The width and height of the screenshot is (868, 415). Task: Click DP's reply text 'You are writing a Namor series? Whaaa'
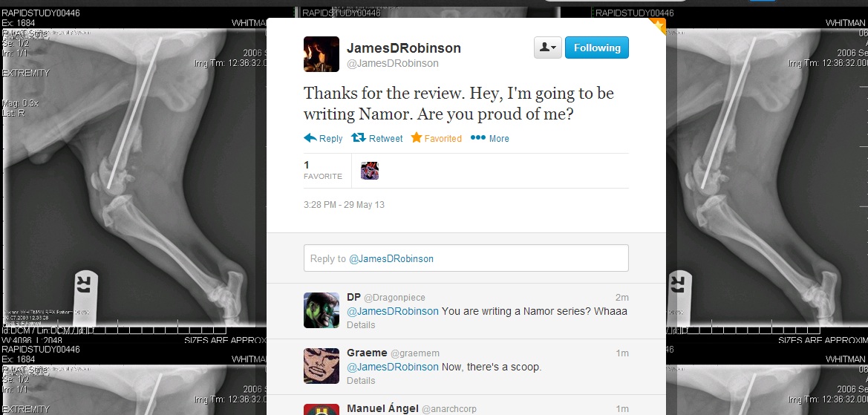(534, 311)
